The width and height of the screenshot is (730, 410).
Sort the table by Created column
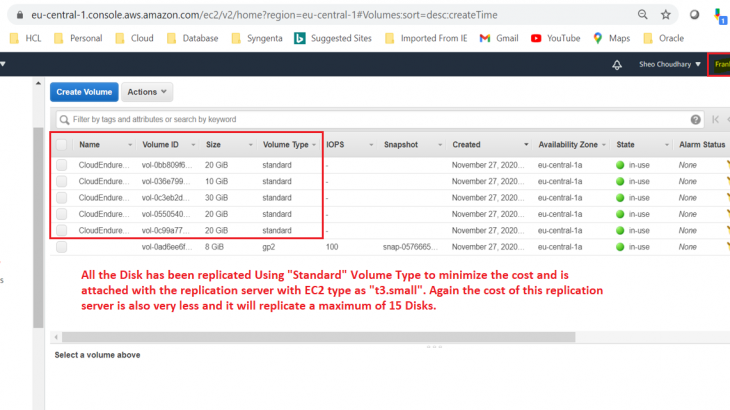[x=466, y=145]
